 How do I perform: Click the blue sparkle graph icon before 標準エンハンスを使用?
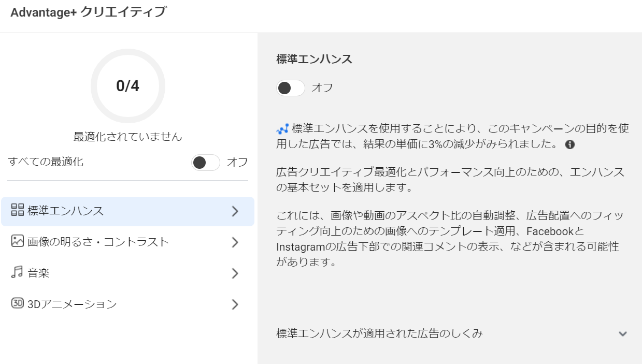pyautogui.click(x=282, y=128)
